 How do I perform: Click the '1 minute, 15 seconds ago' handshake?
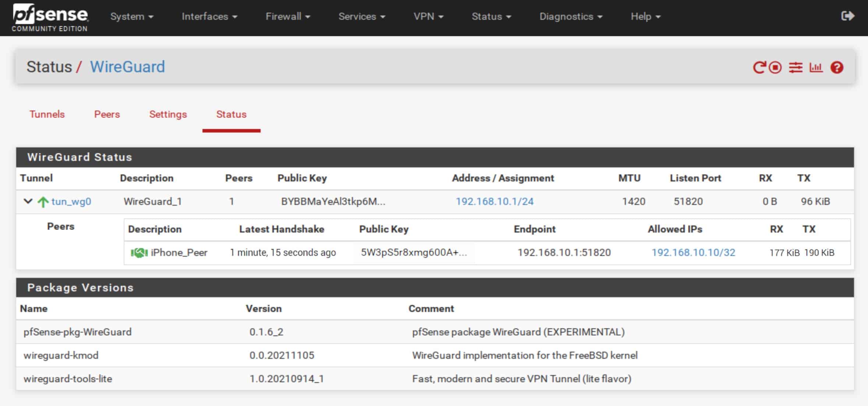coord(283,252)
